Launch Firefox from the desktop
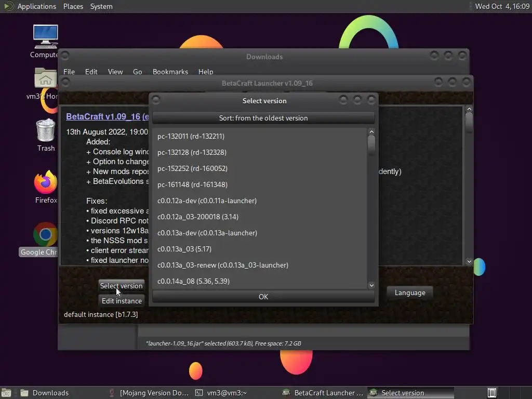Viewport: 532px width, 399px height. point(46,182)
